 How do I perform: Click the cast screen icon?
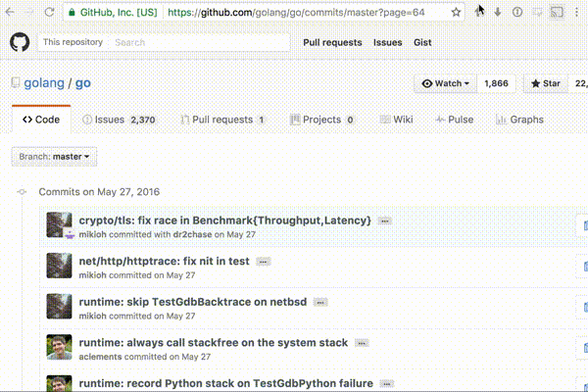coord(557,13)
